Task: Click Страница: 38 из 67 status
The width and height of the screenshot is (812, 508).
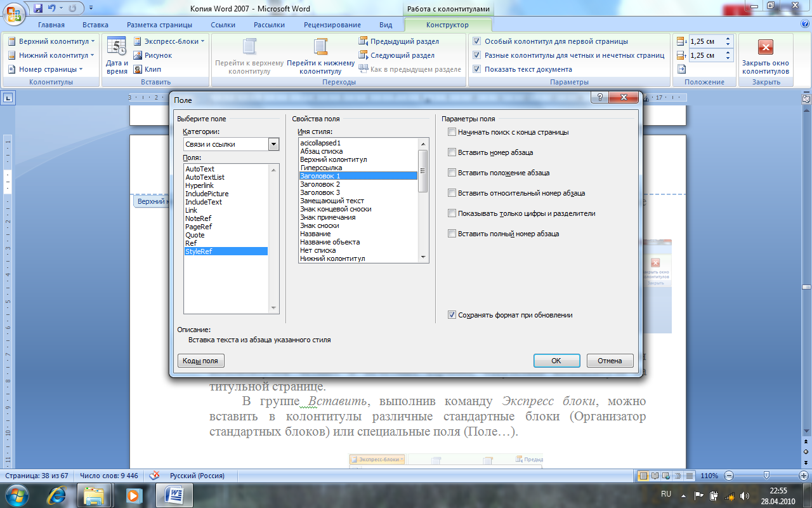Action: (37, 476)
